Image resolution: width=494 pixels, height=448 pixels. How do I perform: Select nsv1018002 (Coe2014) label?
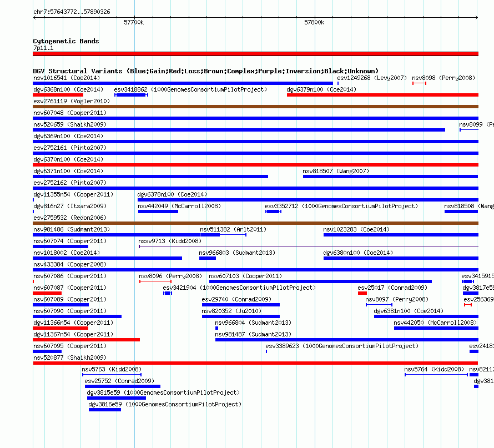67,253
